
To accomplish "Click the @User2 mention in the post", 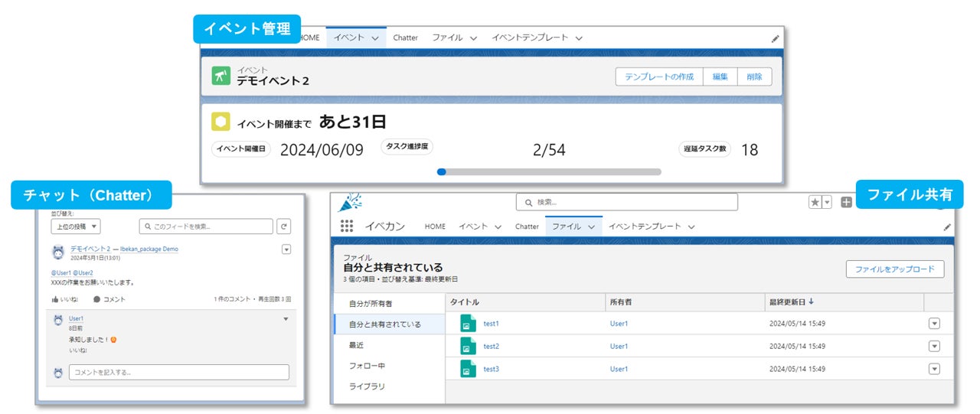I will point(83,272).
